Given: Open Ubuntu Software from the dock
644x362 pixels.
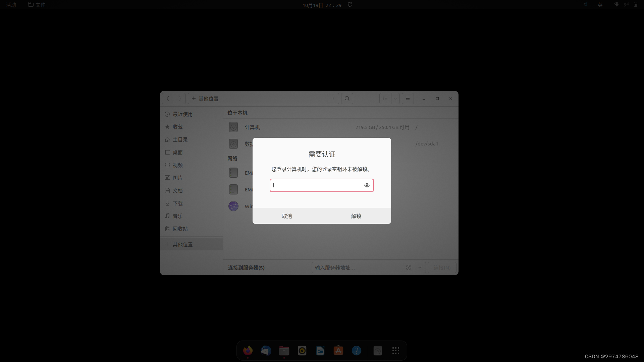Looking at the screenshot, I should (x=338, y=351).
